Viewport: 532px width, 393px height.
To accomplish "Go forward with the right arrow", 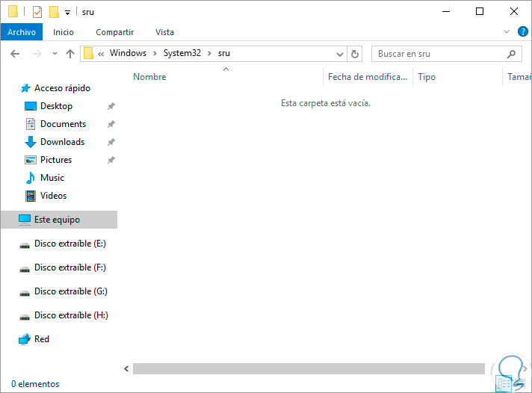I will (x=37, y=54).
